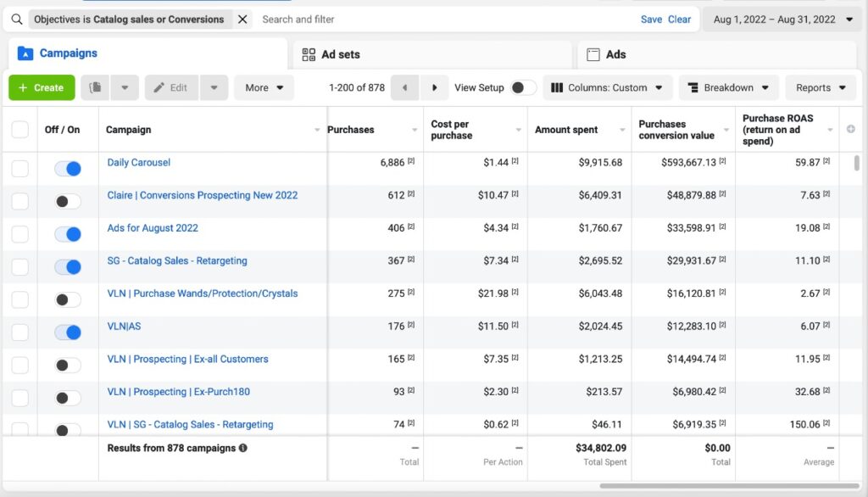Screen dimensions: 868x497
Task: Remove the Objectives filter with the X icon
Action: (242, 20)
